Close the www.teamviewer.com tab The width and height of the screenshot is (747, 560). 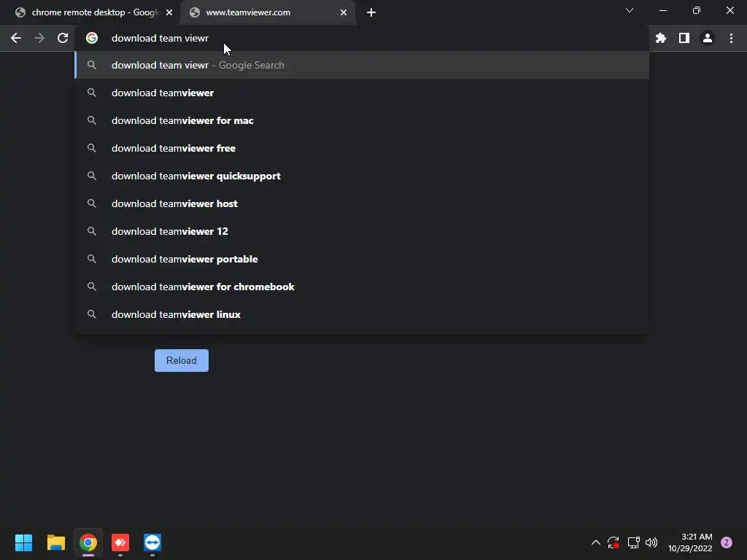click(344, 12)
